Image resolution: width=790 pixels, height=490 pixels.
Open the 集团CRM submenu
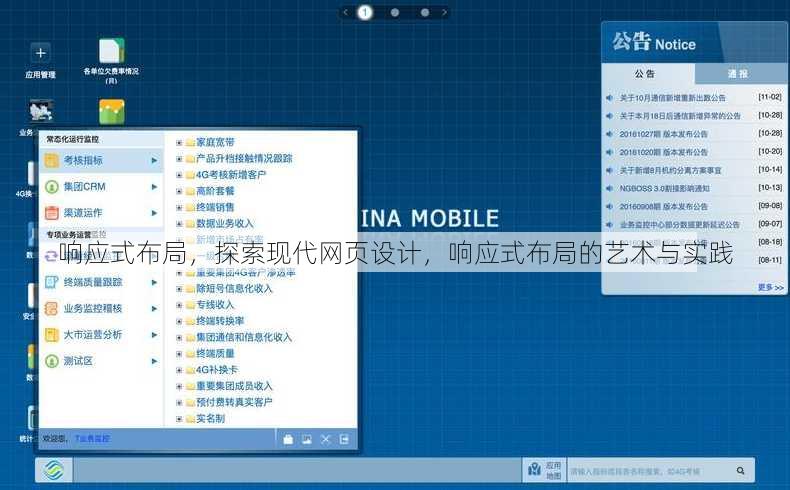pos(101,186)
